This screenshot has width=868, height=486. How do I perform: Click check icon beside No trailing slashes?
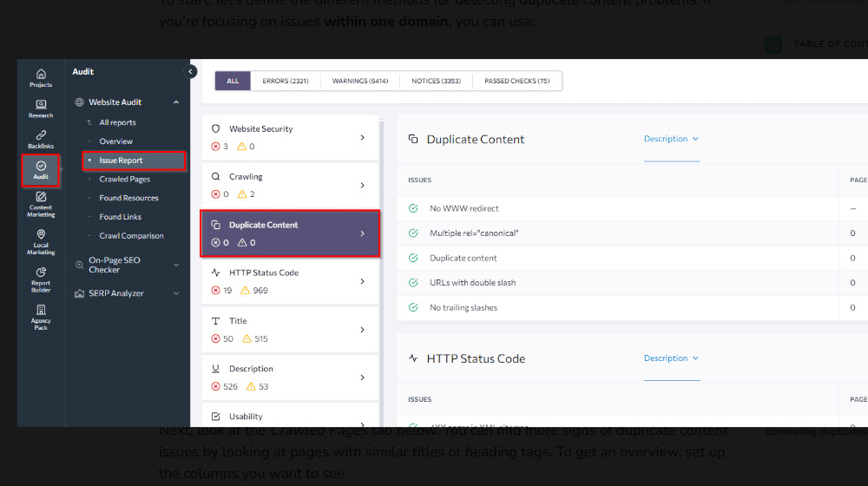click(x=413, y=307)
